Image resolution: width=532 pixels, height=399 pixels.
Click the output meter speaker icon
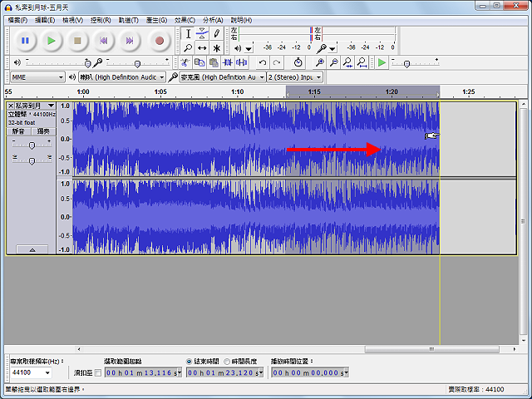click(x=238, y=48)
